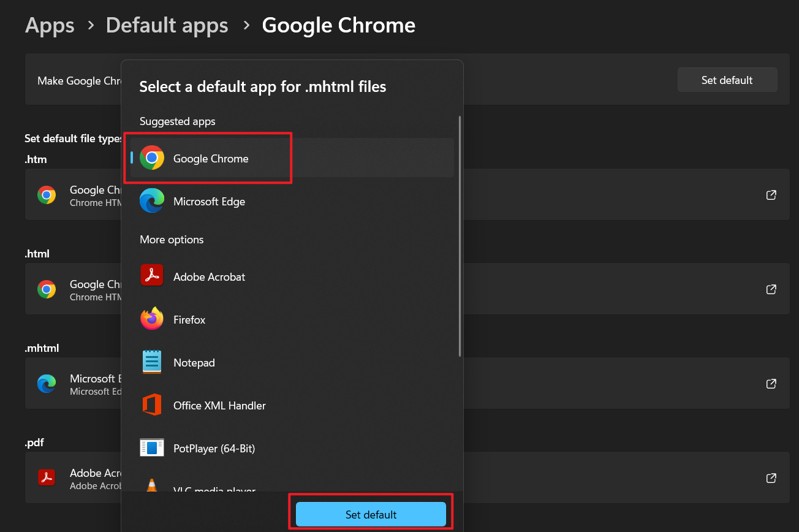Choose the Microsoft Edge icon in dialog

pos(151,201)
